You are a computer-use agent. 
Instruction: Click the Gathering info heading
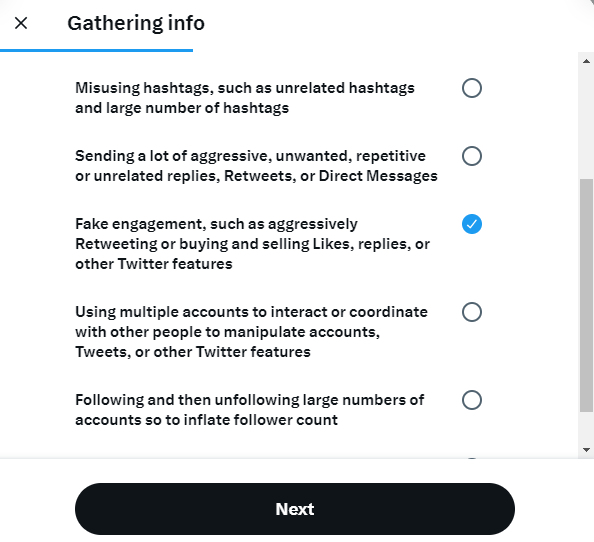(x=136, y=23)
